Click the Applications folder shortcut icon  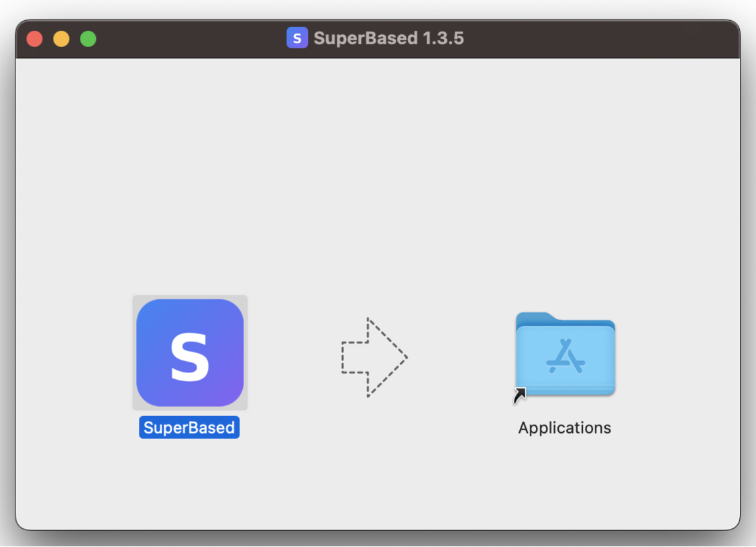(x=565, y=355)
